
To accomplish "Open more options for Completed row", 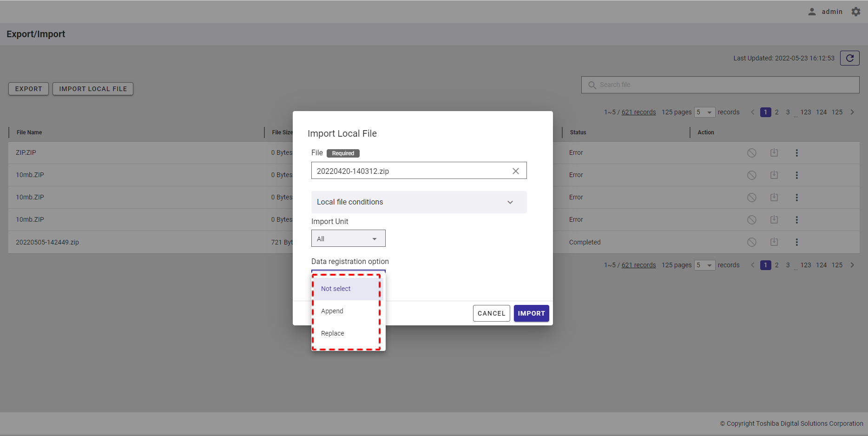I will click(x=796, y=242).
